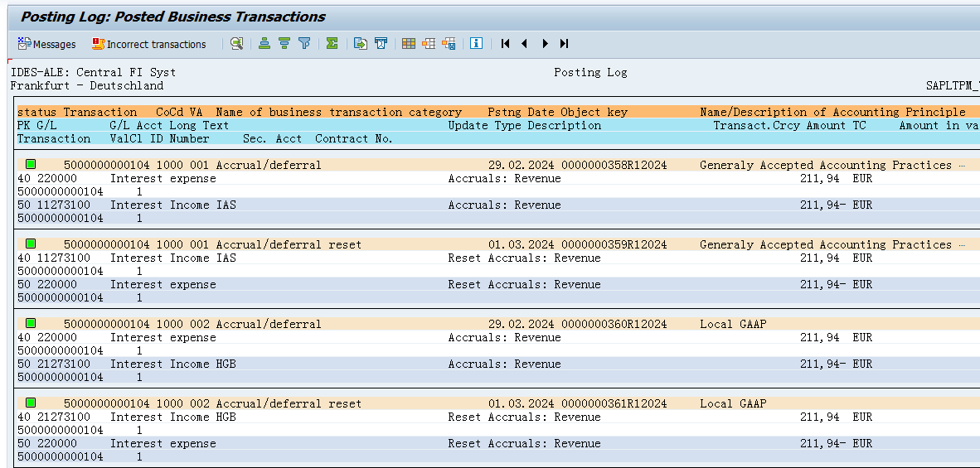Image resolution: width=980 pixels, height=468 pixels.
Task: Click the Save Layout icon
Action: 449,44
